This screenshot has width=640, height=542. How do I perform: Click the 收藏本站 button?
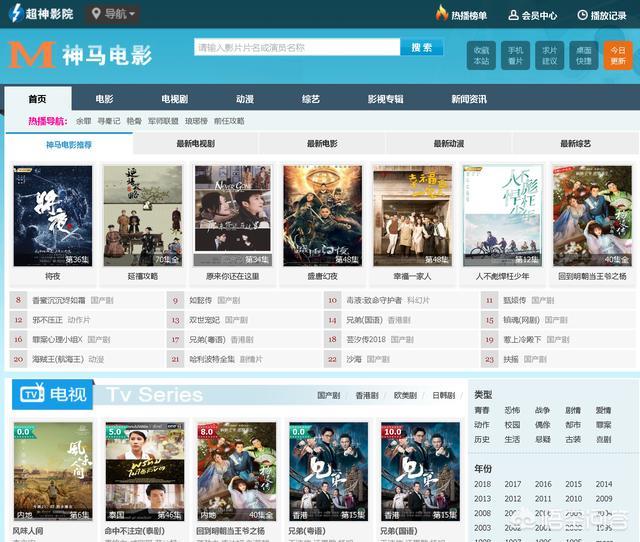pyautogui.click(x=481, y=56)
